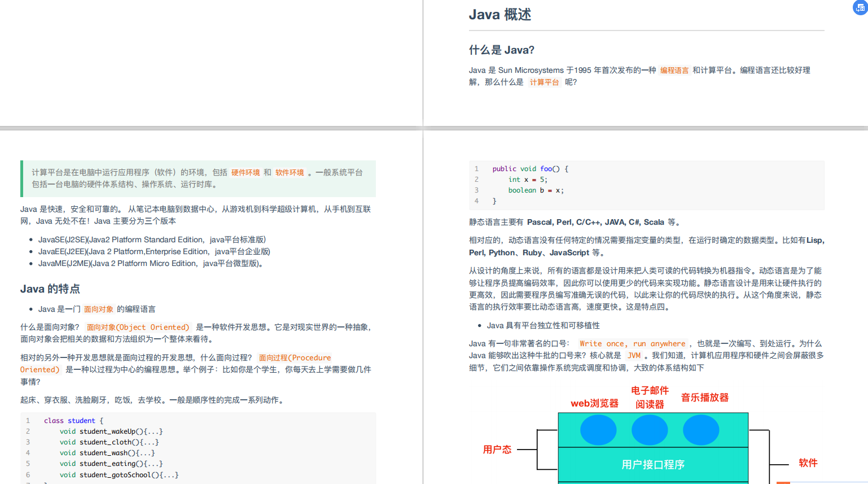Viewport: 868px width, 484px height.
Task: Click code line "class student {"
Action: pos(73,421)
